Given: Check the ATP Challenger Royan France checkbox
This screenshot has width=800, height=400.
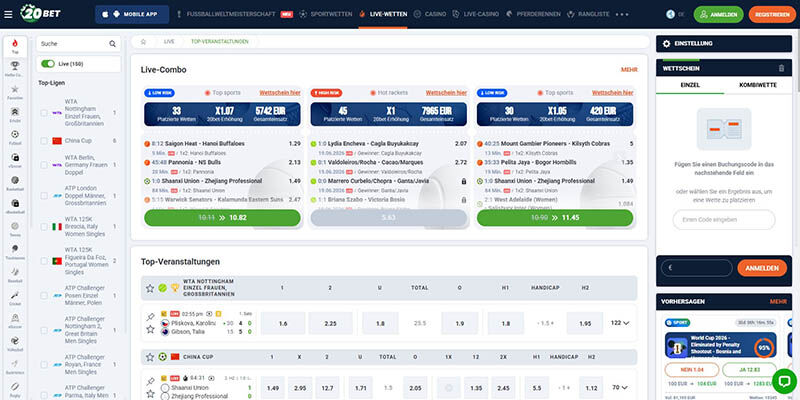Looking at the screenshot, I should click(44, 365).
